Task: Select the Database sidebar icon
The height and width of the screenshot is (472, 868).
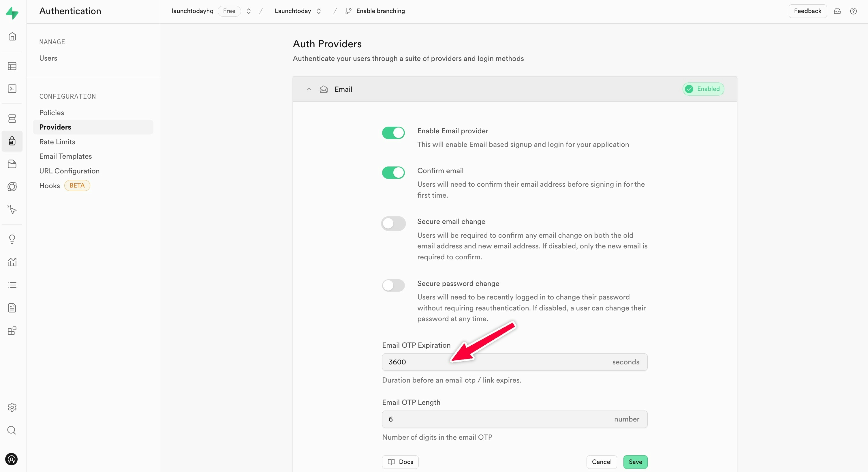Action: point(12,118)
